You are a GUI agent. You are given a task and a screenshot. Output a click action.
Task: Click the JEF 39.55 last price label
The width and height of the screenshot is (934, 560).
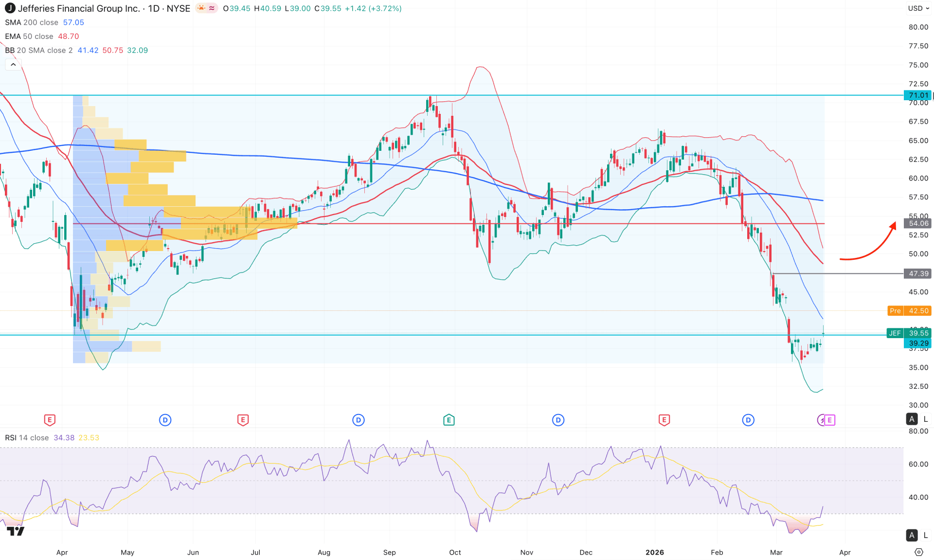[909, 333]
